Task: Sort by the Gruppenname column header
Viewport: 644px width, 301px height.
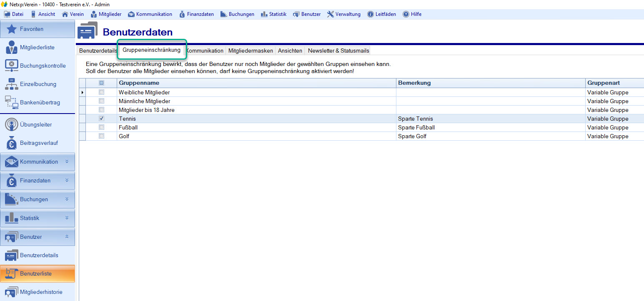Action: pyautogui.click(x=256, y=83)
